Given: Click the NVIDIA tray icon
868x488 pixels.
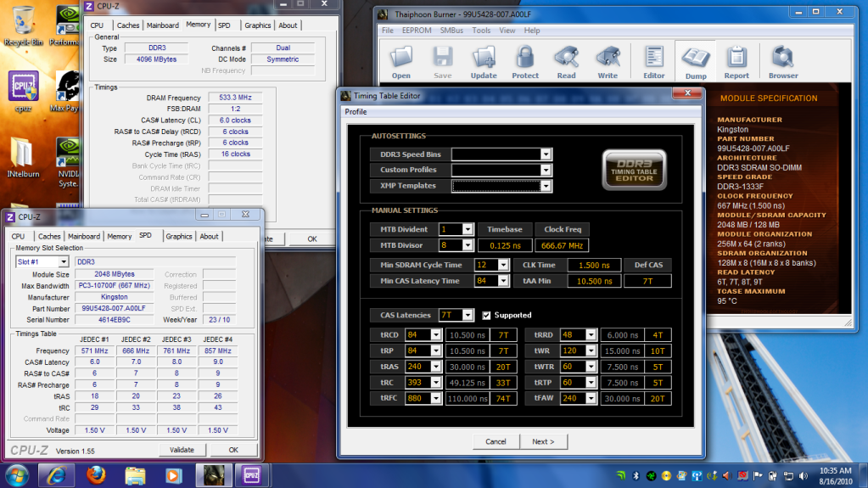Looking at the screenshot, I should coord(621,476).
